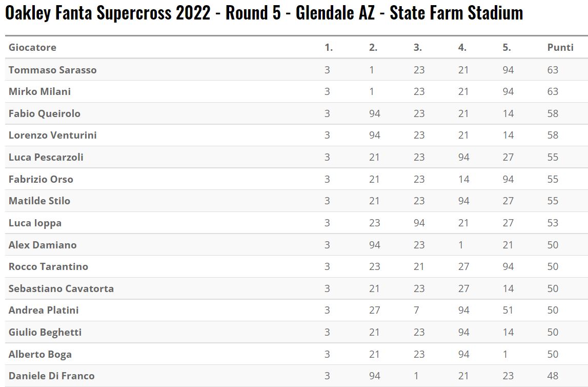Click the "1." column header
This screenshot has width=588, height=387.
329,47
